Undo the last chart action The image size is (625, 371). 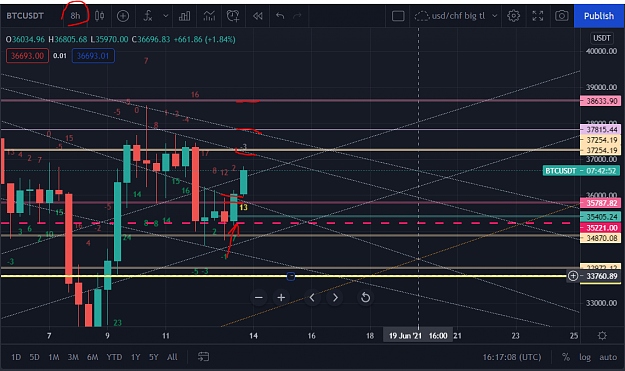[x=280, y=16]
